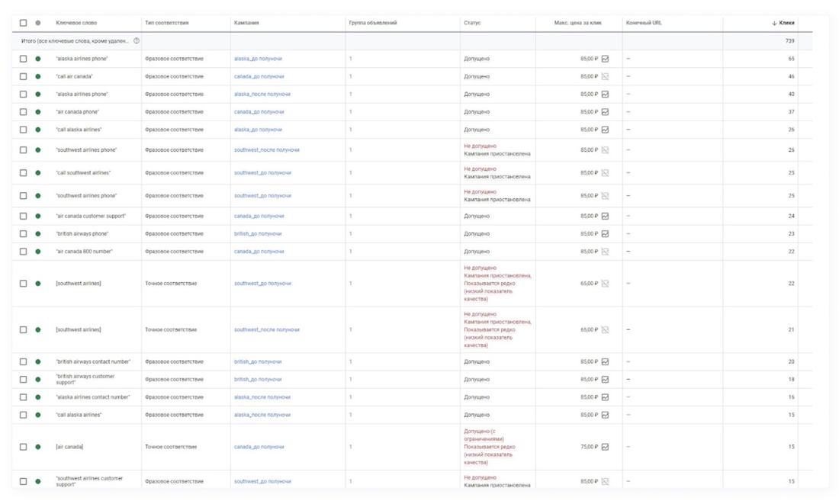Open canada_до полуночи link in "call air canada" row
Image resolution: width=839 pixels, height=504 pixels.
(259, 76)
